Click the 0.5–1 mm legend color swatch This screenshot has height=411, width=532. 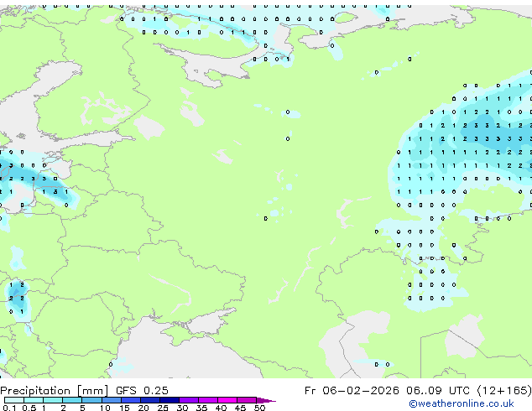[34, 400]
